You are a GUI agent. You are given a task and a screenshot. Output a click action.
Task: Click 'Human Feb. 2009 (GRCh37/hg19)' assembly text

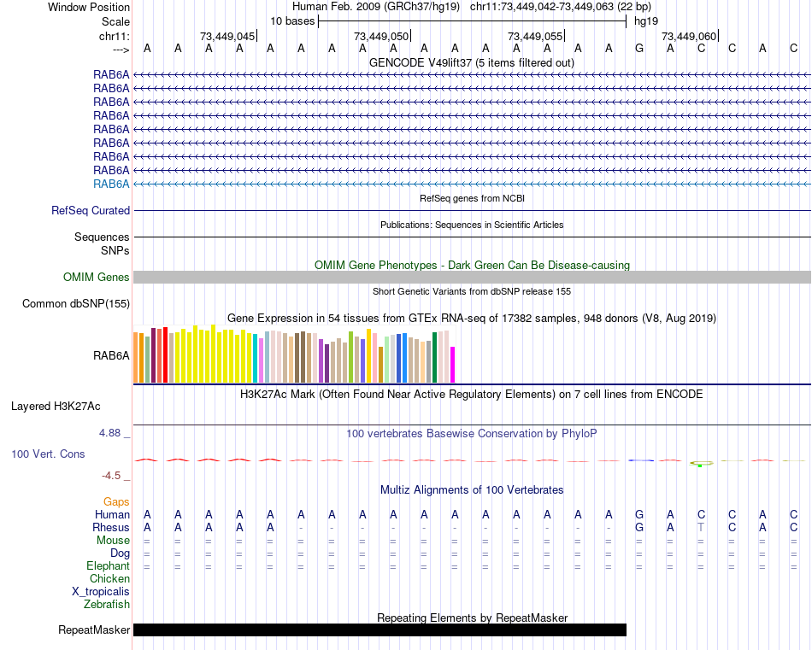click(x=376, y=7)
